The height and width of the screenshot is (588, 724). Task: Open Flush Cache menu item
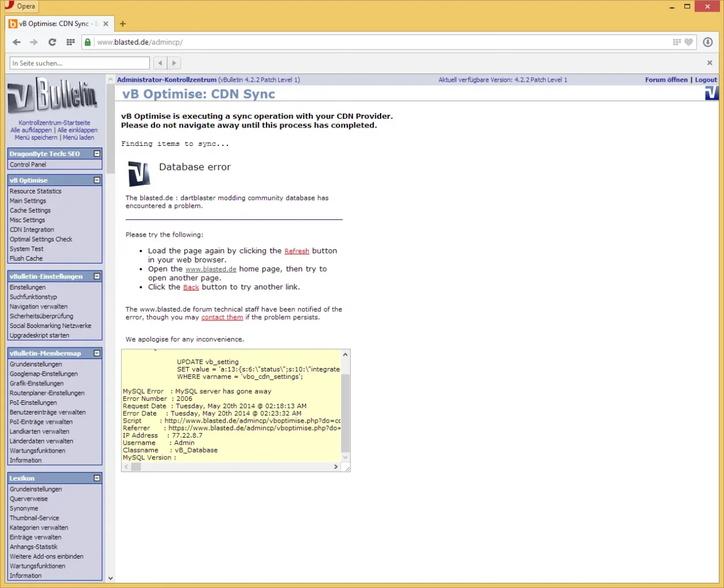pos(26,258)
